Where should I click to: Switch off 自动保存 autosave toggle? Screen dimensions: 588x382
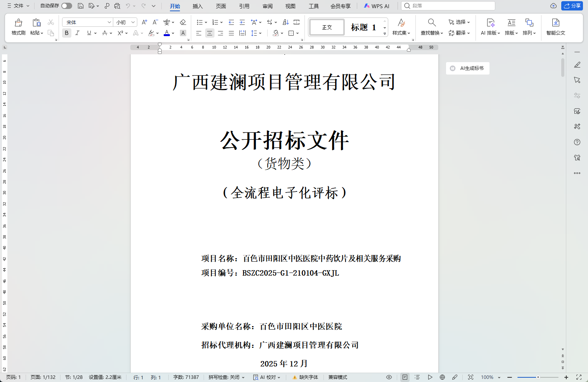click(x=66, y=6)
